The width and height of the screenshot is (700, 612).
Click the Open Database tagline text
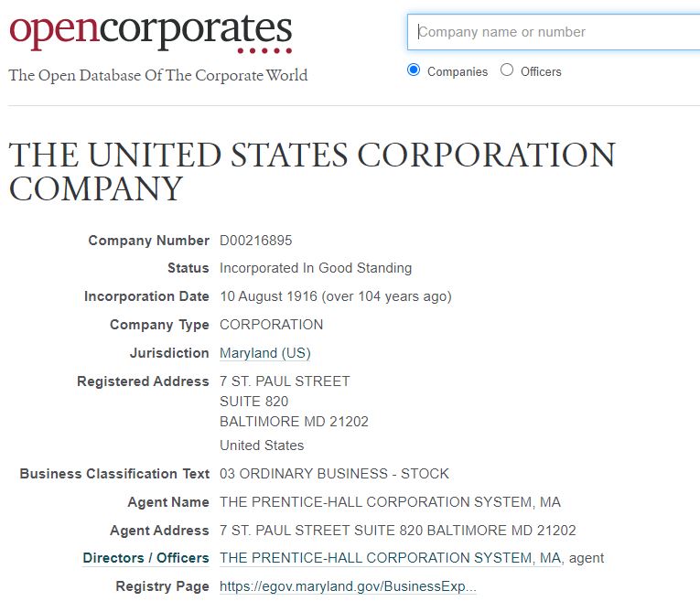(x=158, y=75)
